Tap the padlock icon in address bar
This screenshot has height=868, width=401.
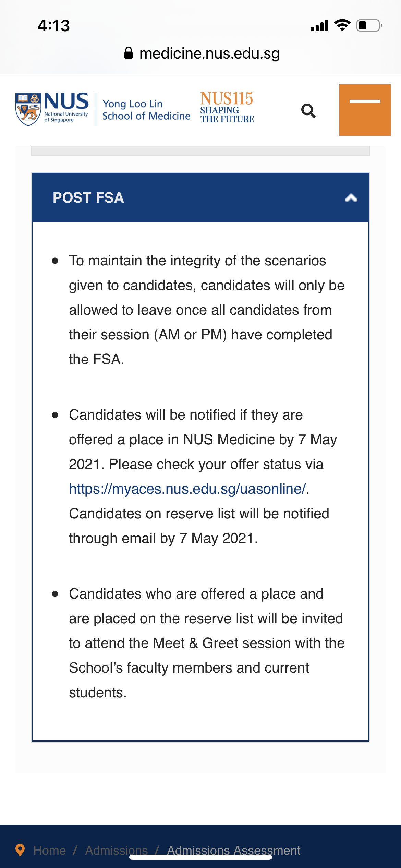click(129, 53)
